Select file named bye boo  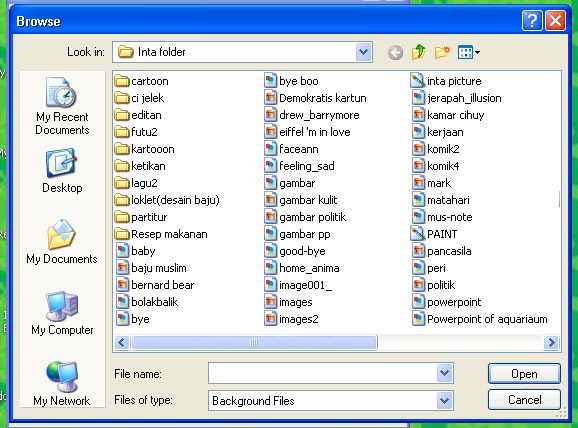click(292, 81)
